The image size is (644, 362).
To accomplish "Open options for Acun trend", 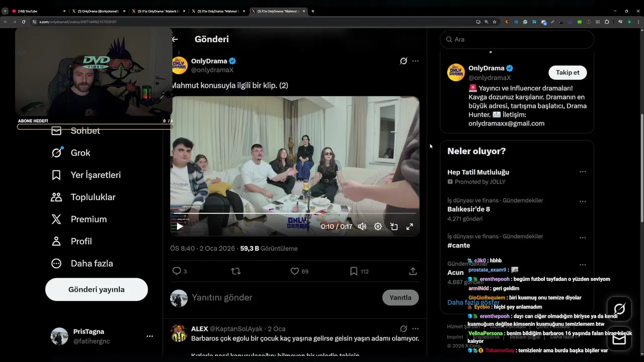I will [583, 265].
